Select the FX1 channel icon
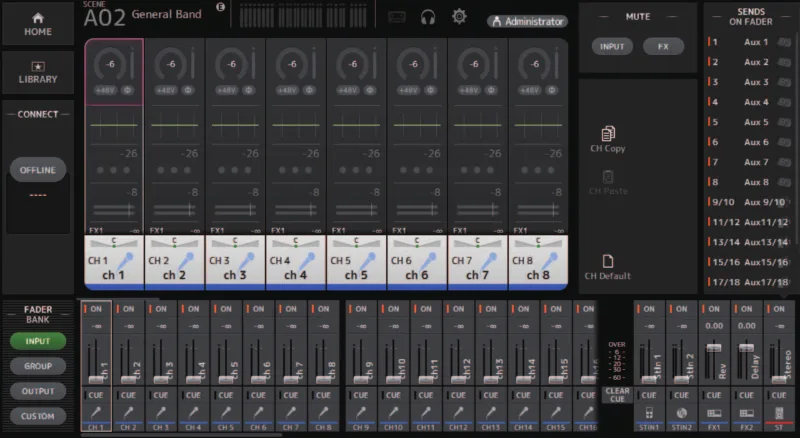This screenshot has width=800, height=438. [714, 412]
